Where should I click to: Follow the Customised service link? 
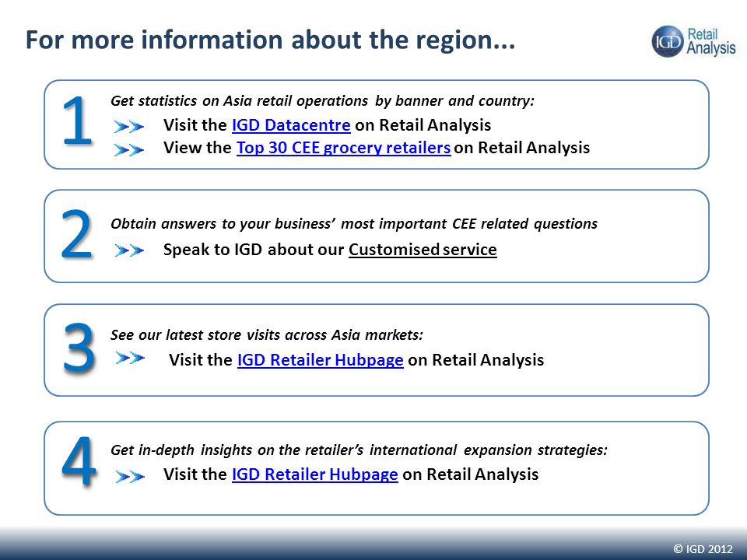point(423,250)
